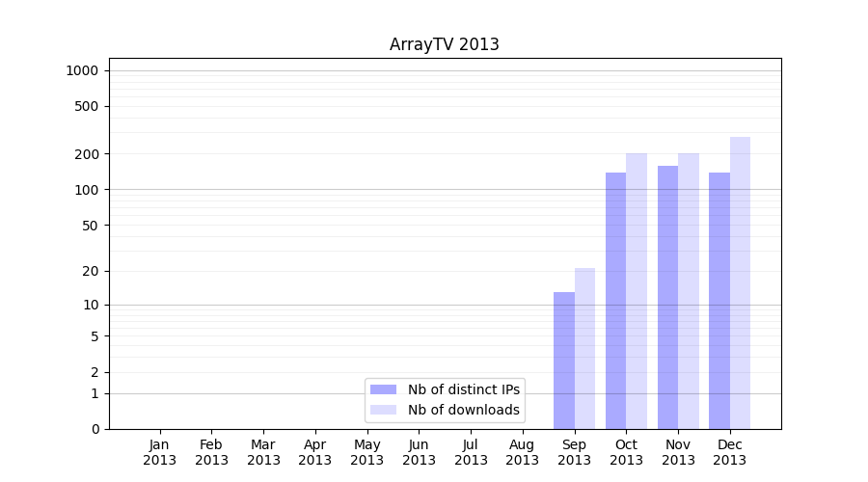Pick the Nov 2013 downloads bar
Image resolution: width=868 pixels, height=482 pixels.
[689, 291]
